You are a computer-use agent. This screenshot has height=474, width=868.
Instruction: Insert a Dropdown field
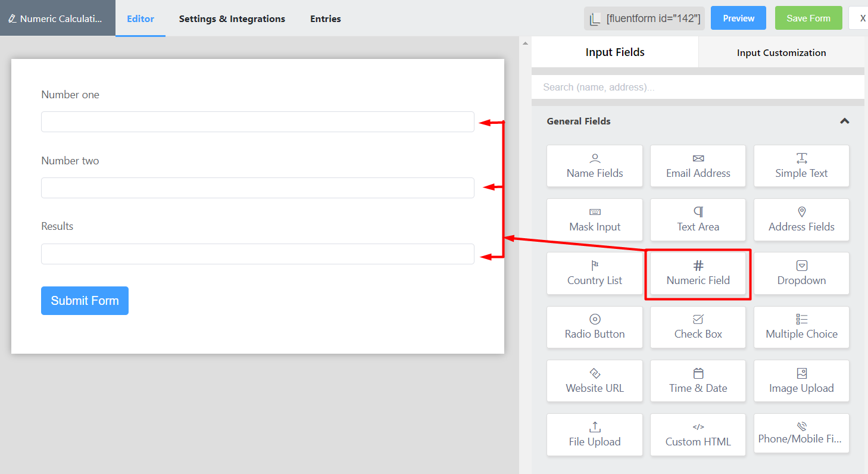click(x=801, y=273)
